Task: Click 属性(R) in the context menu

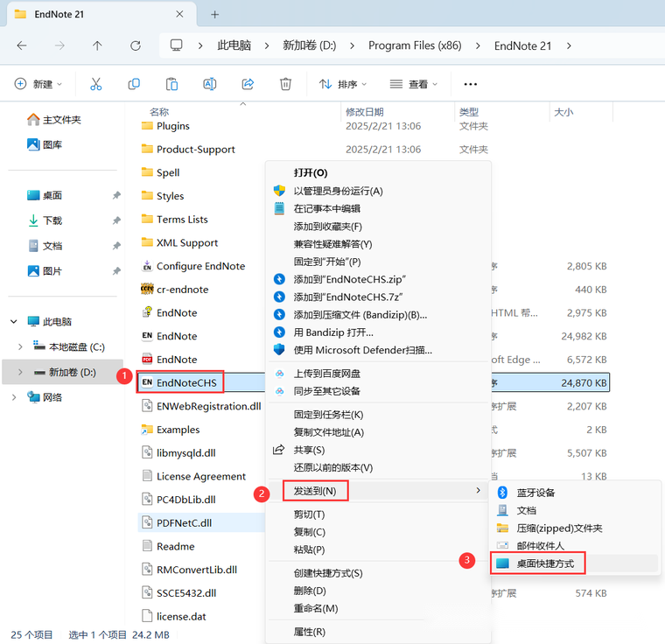Action: click(310, 632)
